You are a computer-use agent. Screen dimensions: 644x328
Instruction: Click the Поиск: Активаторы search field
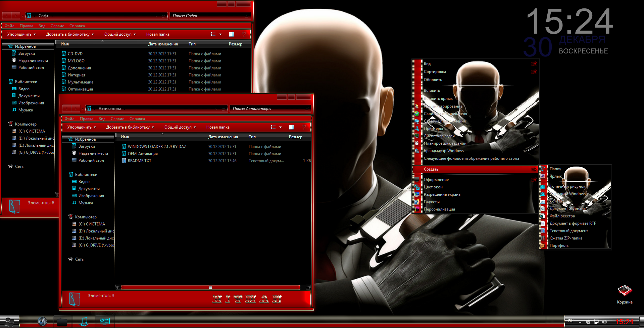(x=270, y=108)
